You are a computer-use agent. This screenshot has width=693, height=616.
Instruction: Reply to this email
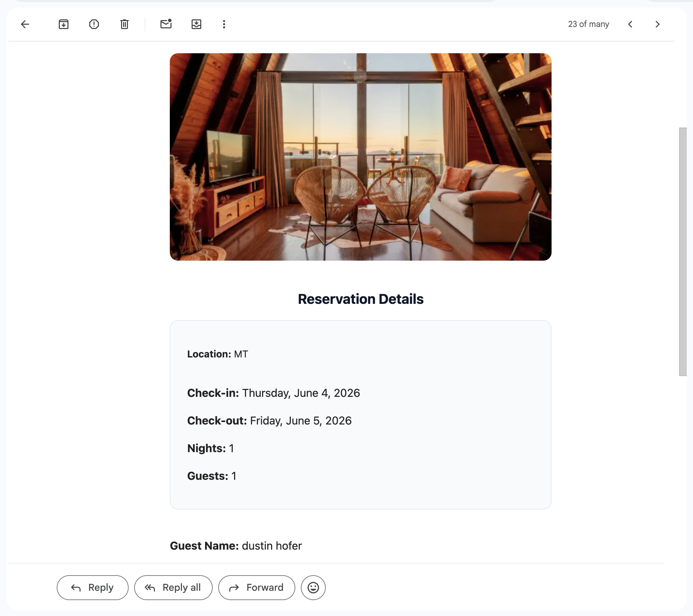pyautogui.click(x=93, y=588)
